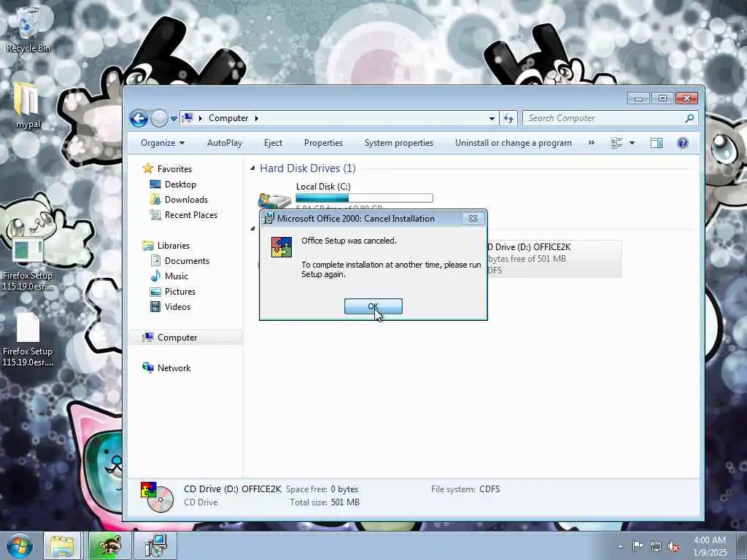Click the computer icon in address bar
Viewport: 747px width, 560px height.
188,118
